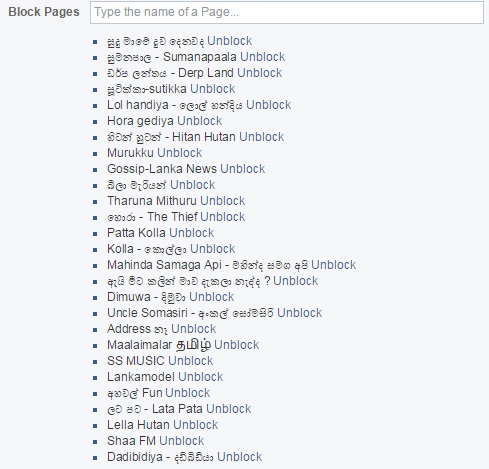
Task: Unblock the Gossip-Lanka News page
Action: point(243,169)
